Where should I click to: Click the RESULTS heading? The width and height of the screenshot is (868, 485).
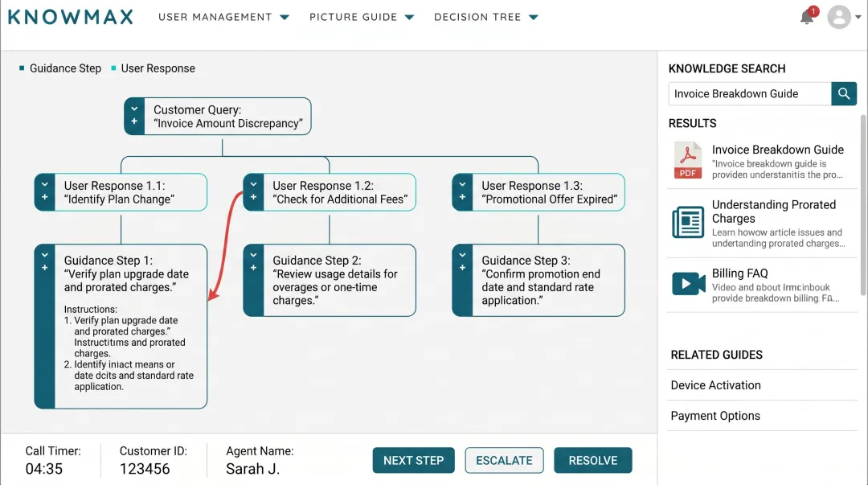(692, 124)
